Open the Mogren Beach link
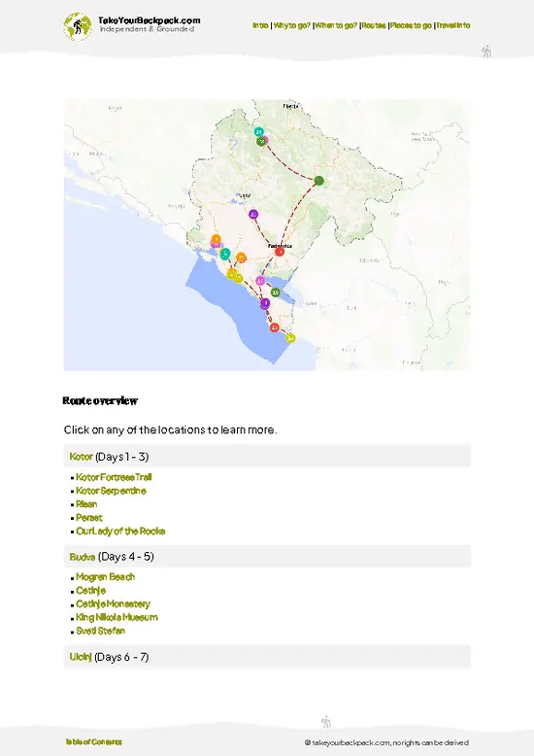534x756 pixels. (106, 576)
